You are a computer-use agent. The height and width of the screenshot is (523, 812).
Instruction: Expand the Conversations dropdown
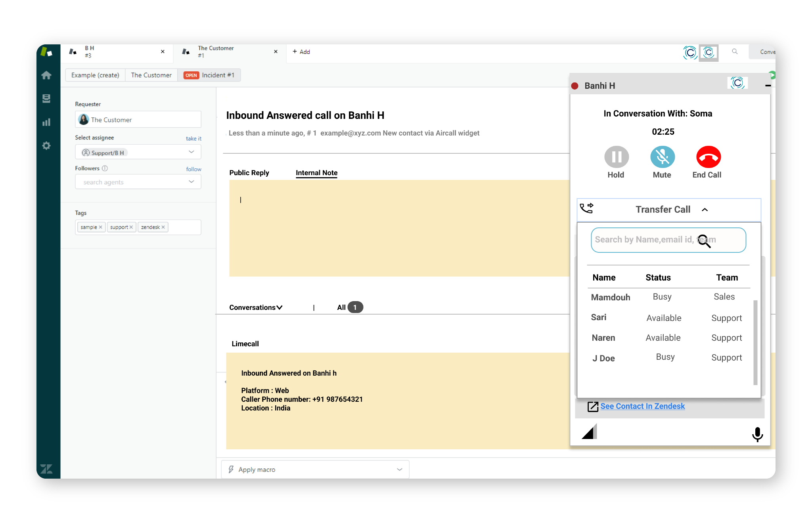click(256, 307)
